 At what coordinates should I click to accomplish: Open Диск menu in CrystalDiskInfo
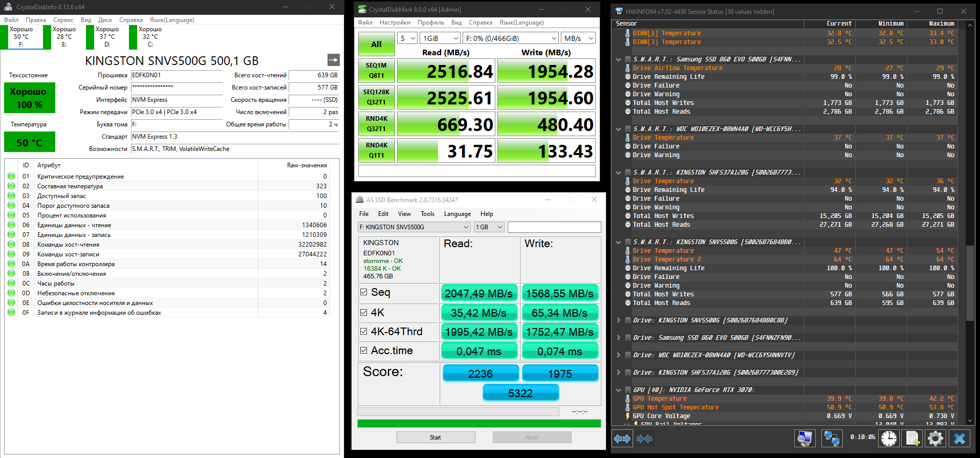coord(105,20)
